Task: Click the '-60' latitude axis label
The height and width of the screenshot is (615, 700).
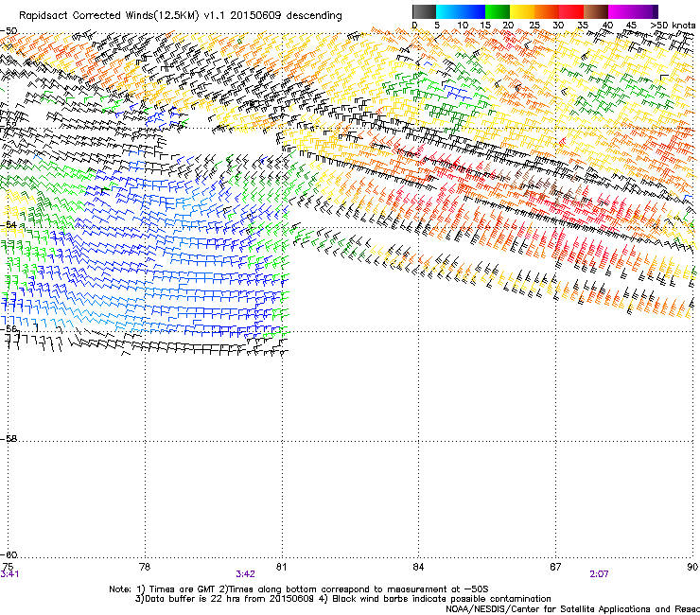Action: (x=9, y=554)
